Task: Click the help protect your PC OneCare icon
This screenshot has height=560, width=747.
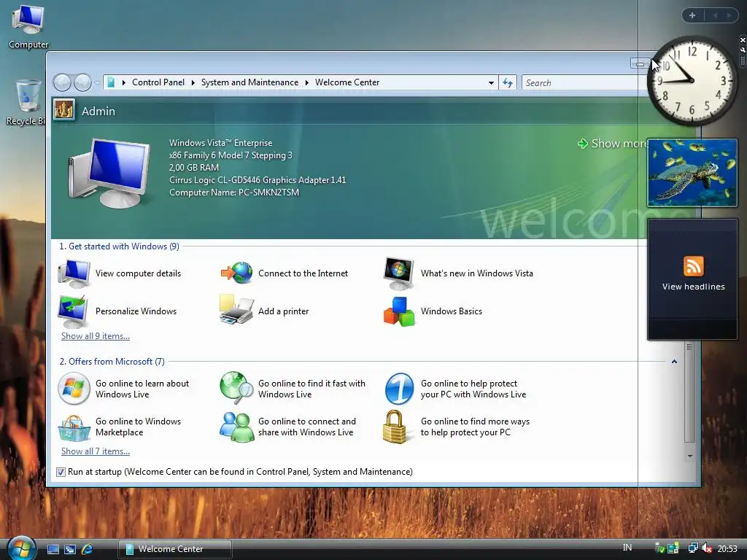Action: coord(399,389)
